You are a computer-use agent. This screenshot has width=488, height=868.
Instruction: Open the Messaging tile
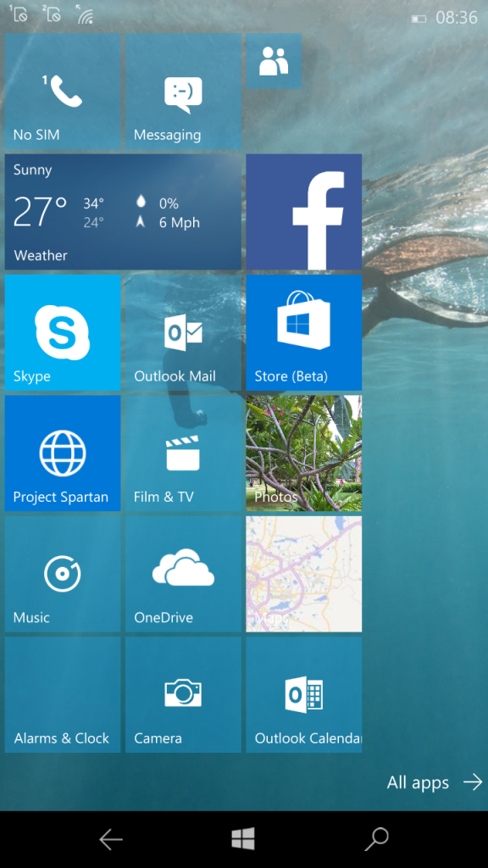(183, 92)
